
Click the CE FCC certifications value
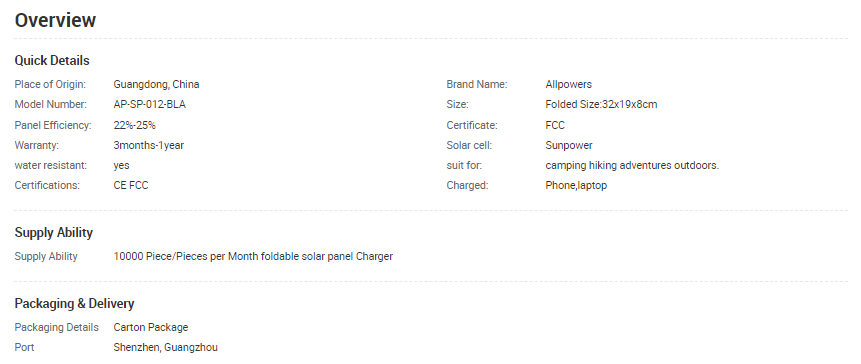[x=131, y=186]
